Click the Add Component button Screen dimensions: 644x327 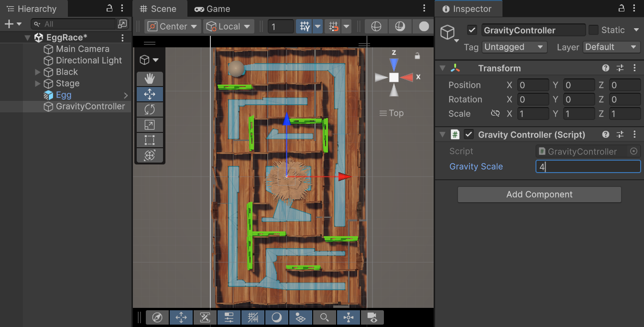pyautogui.click(x=539, y=195)
